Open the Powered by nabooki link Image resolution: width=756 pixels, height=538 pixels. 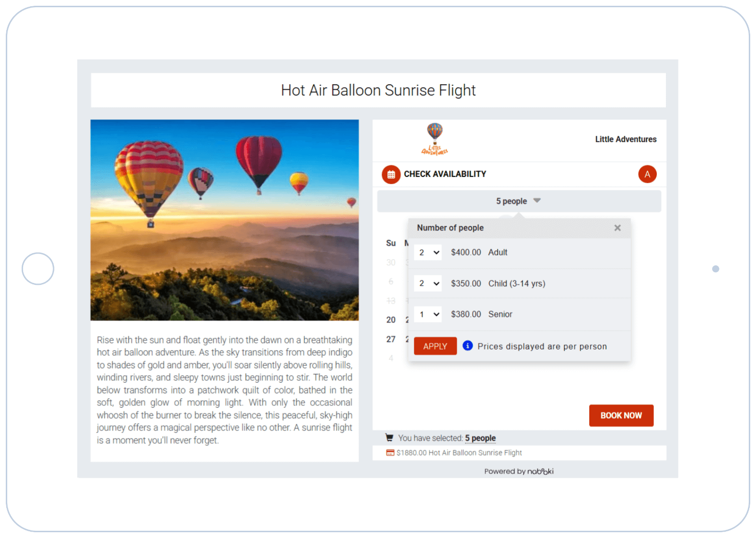point(519,471)
